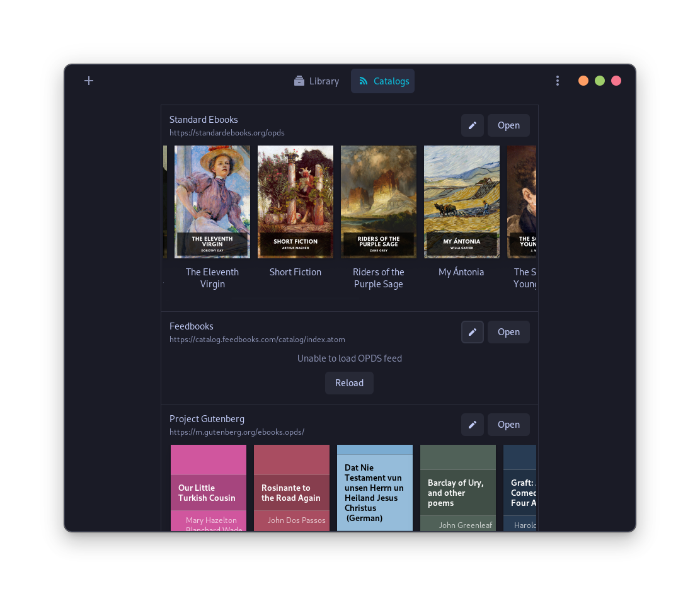The image size is (700, 596).
Task: Open the Project Gutenberg catalog
Action: 508,425
